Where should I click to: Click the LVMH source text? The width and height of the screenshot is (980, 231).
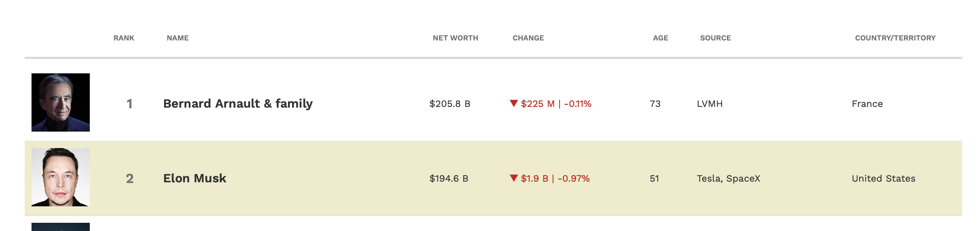pos(710,104)
